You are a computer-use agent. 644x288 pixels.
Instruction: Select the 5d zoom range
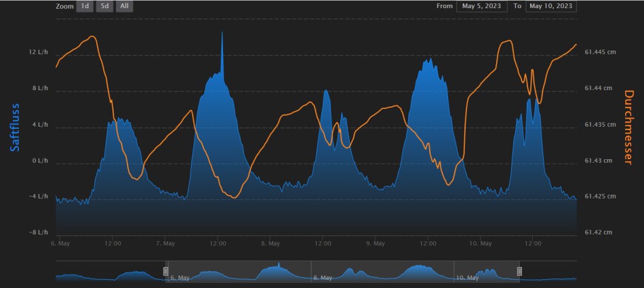(x=104, y=6)
